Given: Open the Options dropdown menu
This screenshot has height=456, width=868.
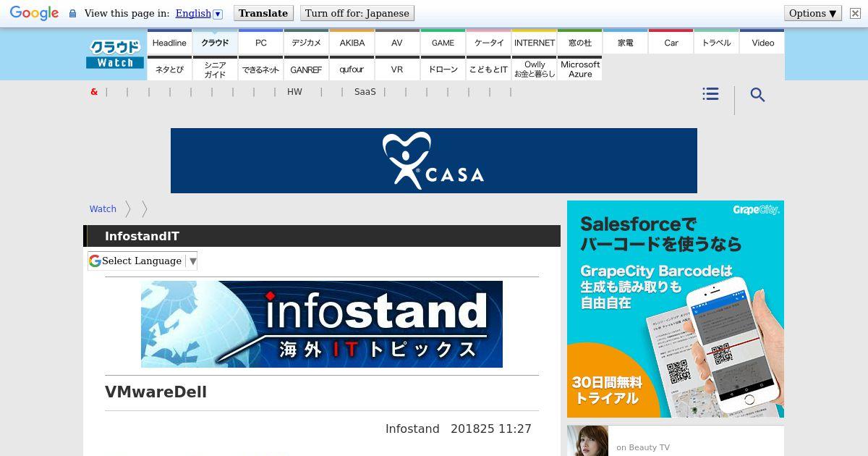Looking at the screenshot, I should (x=813, y=13).
